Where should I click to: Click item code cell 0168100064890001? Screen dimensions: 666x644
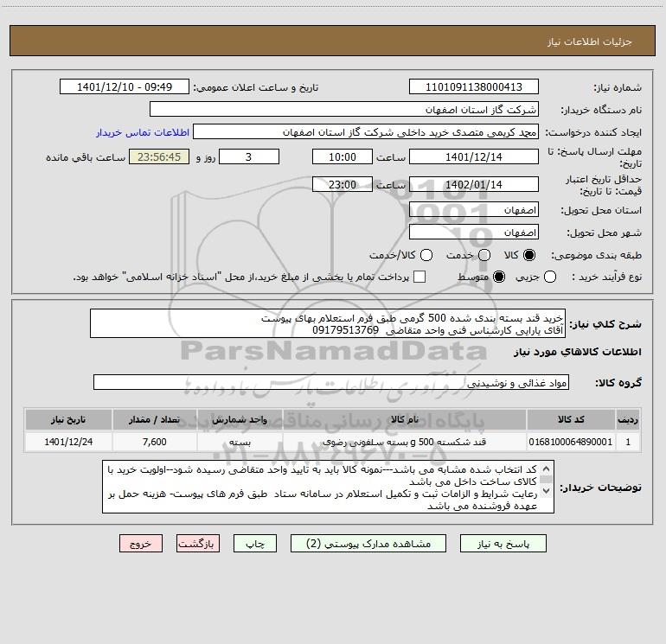point(571,442)
